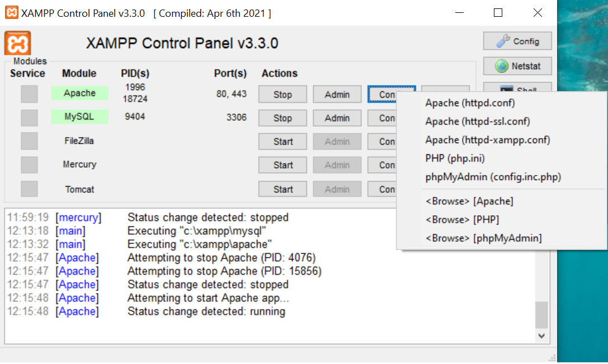Open the MySQL Admin page
The width and height of the screenshot is (608, 364).
pyautogui.click(x=337, y=118)
